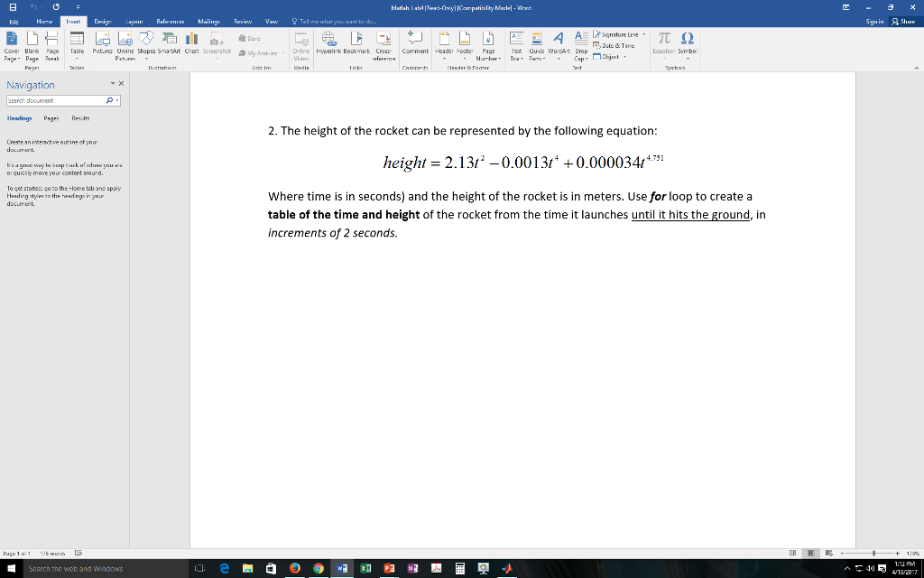924x578 pixels.
Task: Click the 'Page 1 of 1' status indicator
Action: (17, 554)
